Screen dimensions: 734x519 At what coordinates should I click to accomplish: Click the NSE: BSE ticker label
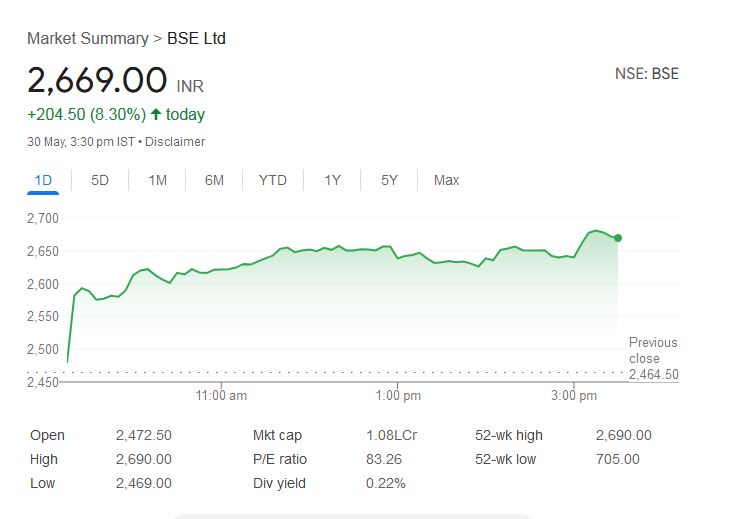(646, 74)
